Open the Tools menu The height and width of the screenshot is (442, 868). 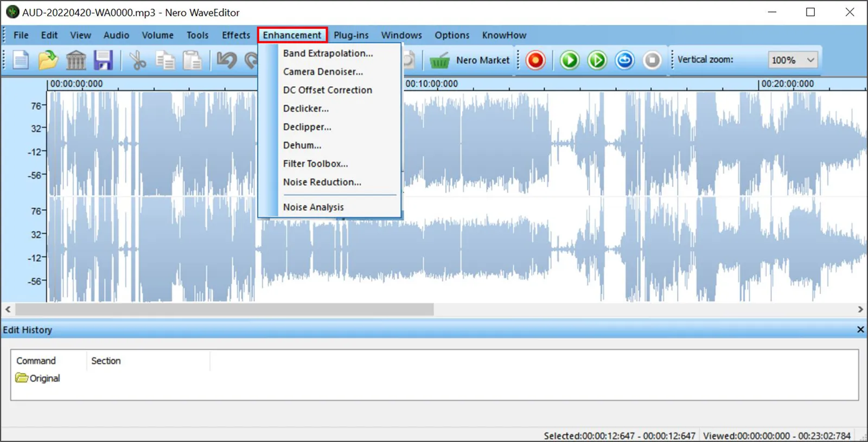pyautogui.click(x=197, y=35)
